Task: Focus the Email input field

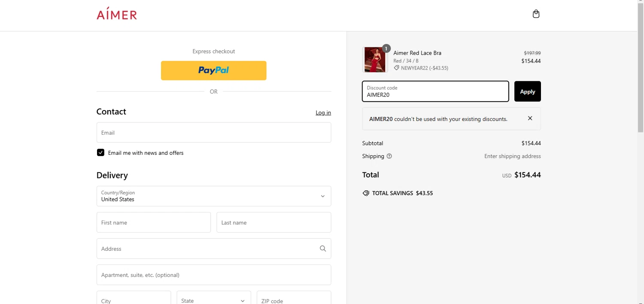Action: click(214, 132)
